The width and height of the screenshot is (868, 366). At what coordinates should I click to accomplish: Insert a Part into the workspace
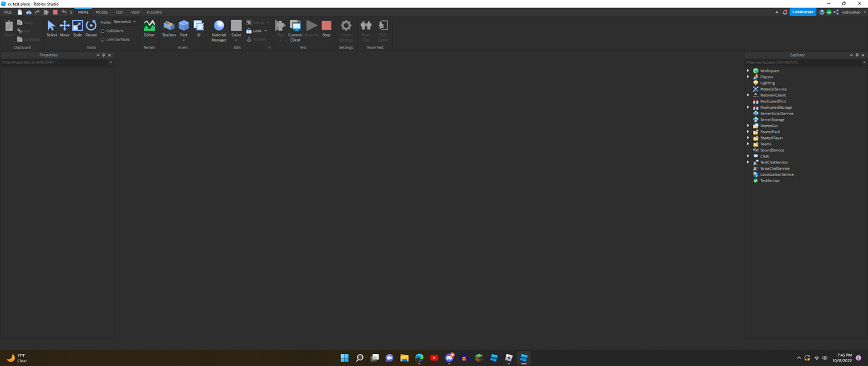coord(183,26)
